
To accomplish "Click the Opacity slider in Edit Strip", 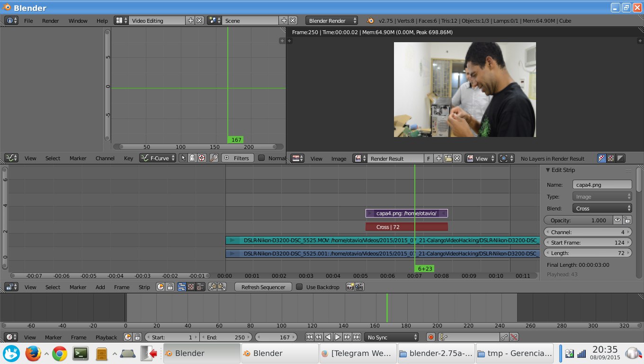I will point(578,220).
